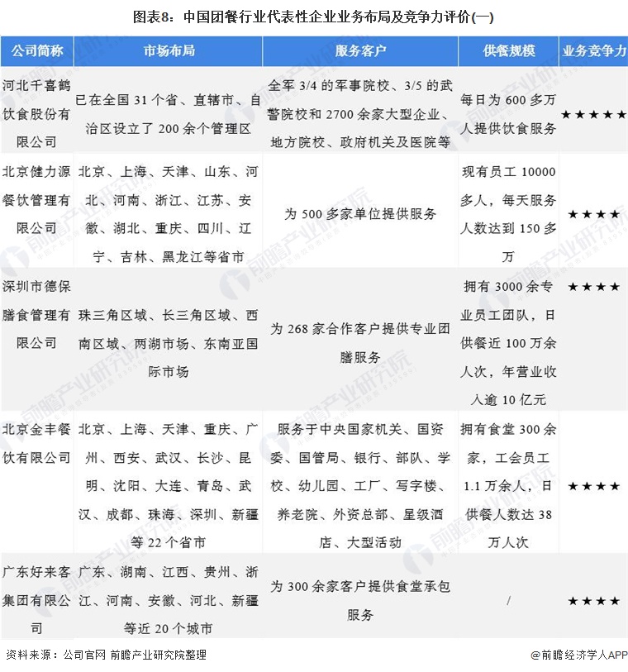Select the 供餐规模 column header
Image resolution: width=628 pixels, height=672 pixels.
pos(508,51)
